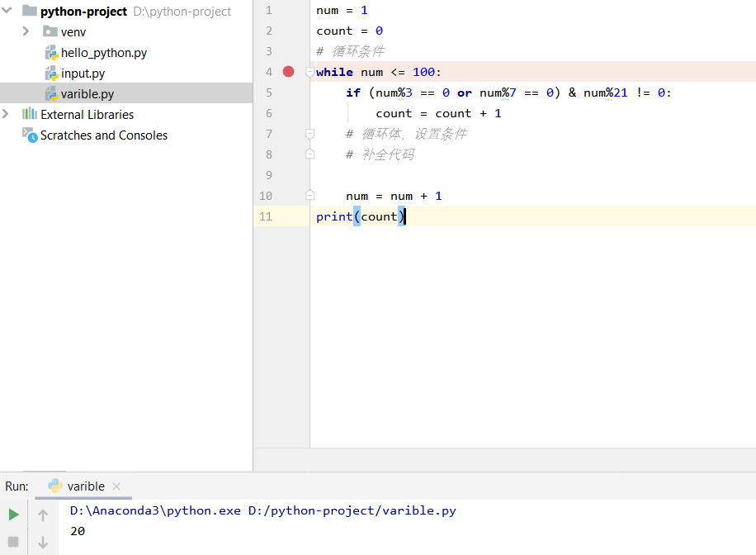The width and height of the screenshot is (756, 555).
Task: Click the D:\python-project path label
Action: pos(182,11)
